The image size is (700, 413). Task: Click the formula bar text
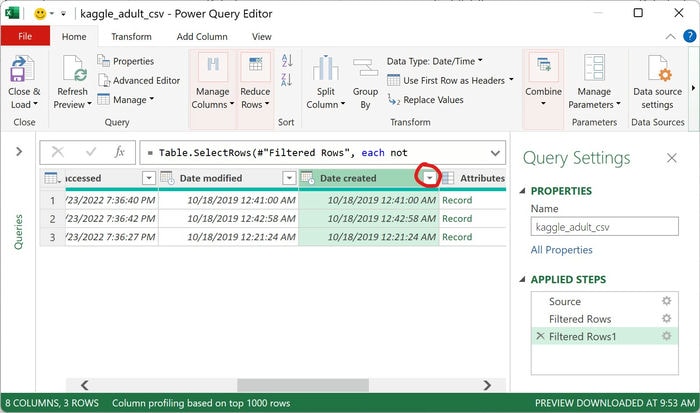click(283, 153)
